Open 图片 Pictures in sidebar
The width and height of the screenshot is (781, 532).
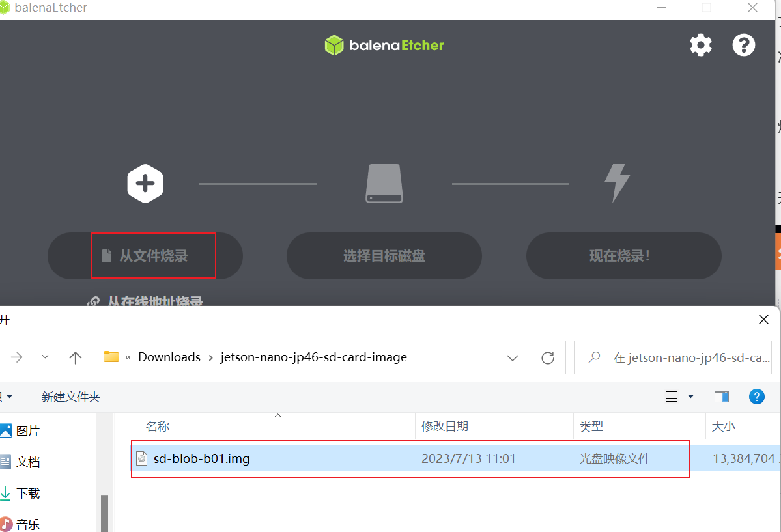coord(27,431)
